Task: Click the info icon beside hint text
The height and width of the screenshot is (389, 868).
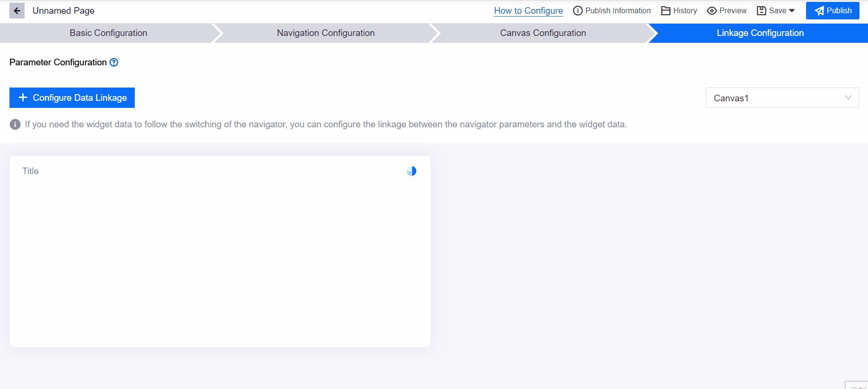Action: point(15,124)
